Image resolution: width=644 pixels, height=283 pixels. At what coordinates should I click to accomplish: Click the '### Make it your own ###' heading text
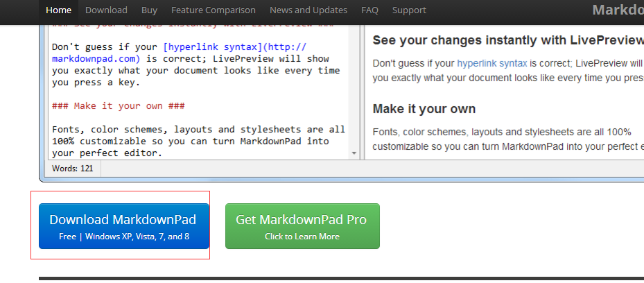[119, 106]
